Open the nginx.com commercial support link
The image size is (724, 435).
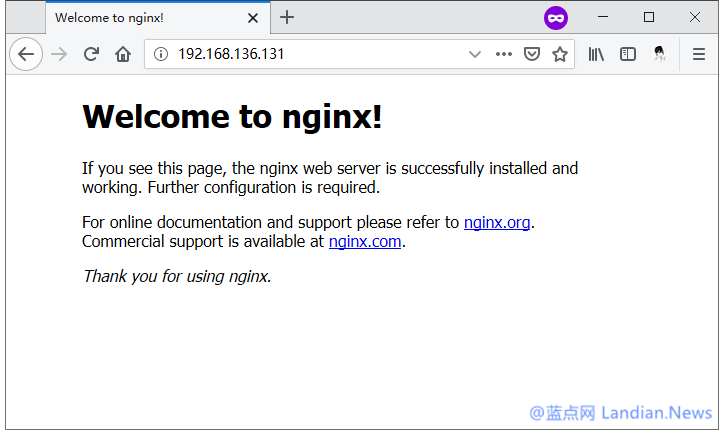coord(365,241)
